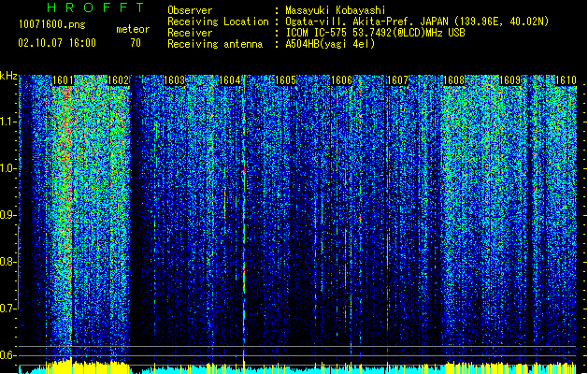This screenshot has width=588, height=374.
Task: Click the 1601 time marker
Action: 63,80
